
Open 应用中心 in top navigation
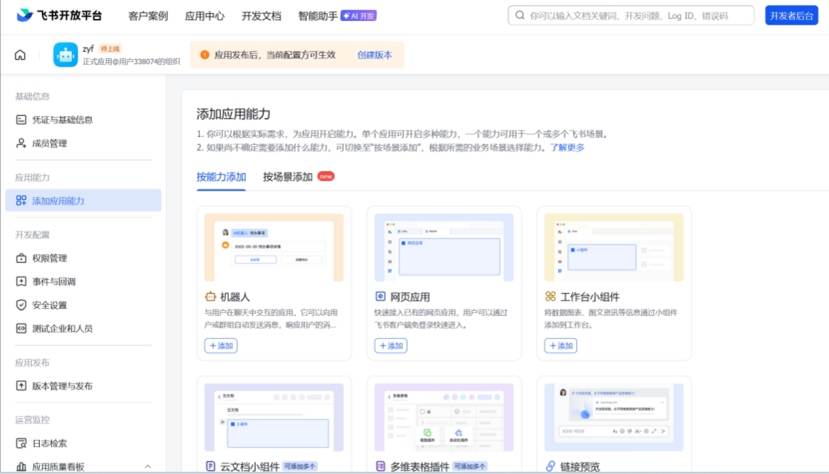click(205, 16)
